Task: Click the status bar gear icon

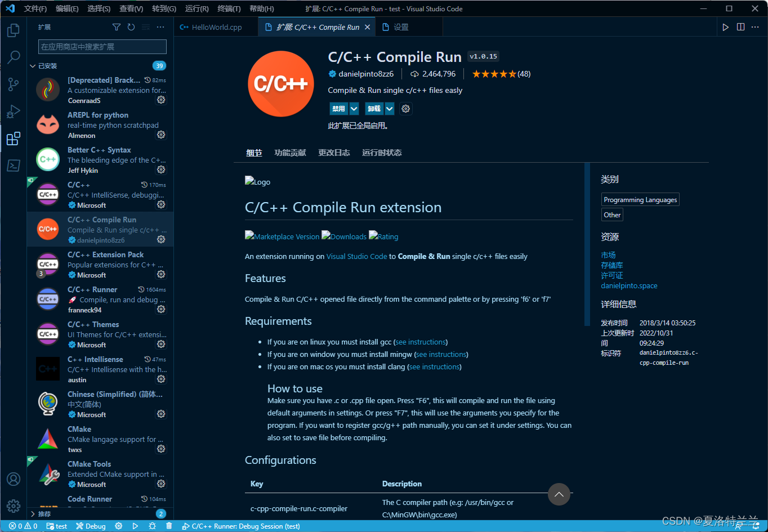Action: [x=118, y=526]
